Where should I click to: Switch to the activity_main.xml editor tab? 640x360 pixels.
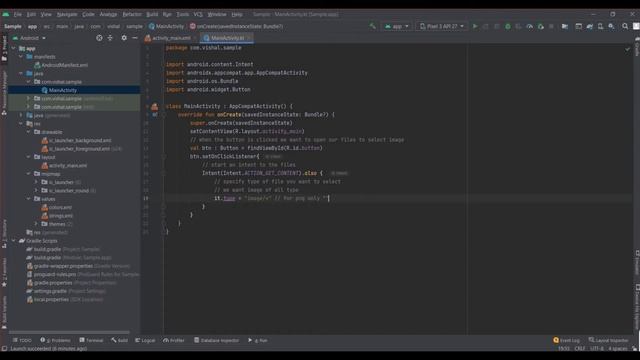[171, 38]
